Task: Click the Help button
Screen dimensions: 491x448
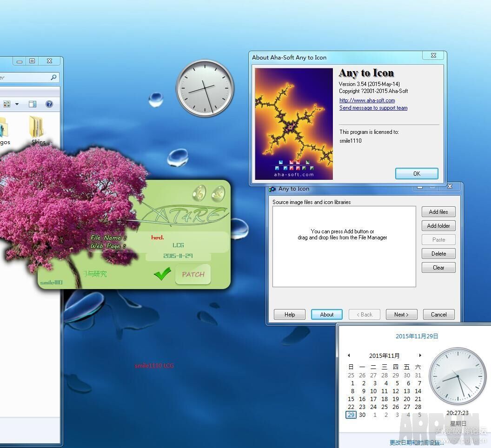Action: tap(290, 314)
